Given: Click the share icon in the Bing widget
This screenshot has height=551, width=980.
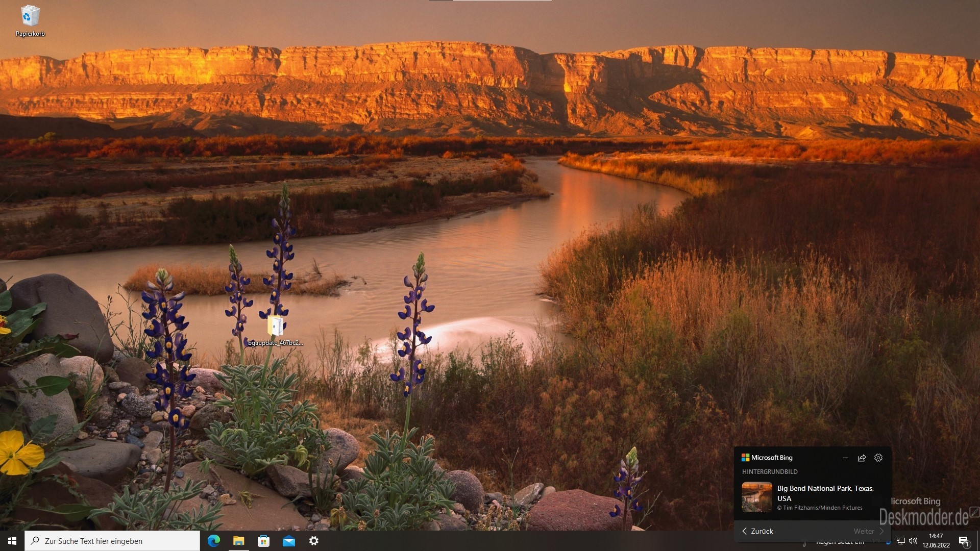Looking at the screenshot, I should (x=862, y=458).
